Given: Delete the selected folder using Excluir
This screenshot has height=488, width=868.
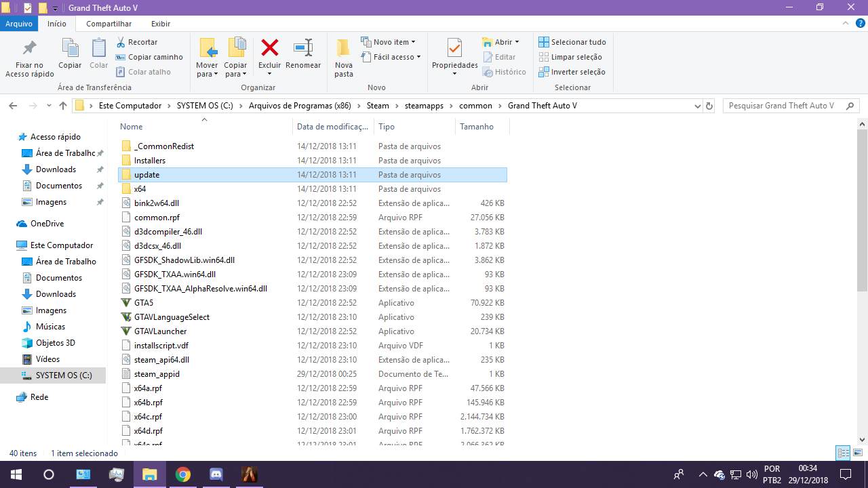Looking at the screenshot, I should point(269,54).
